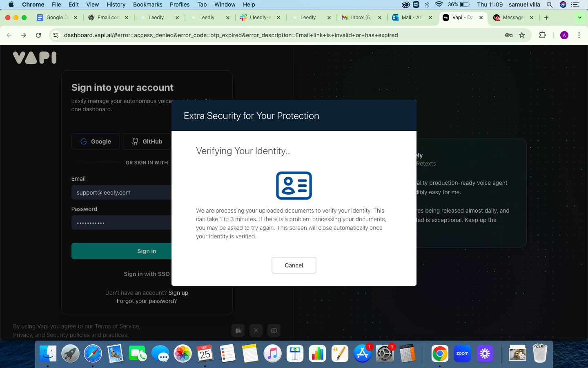The height and width of the screenshot is (368, 588).
Task: Open the Bookmarks menu
Action: [x=147, y=4]
